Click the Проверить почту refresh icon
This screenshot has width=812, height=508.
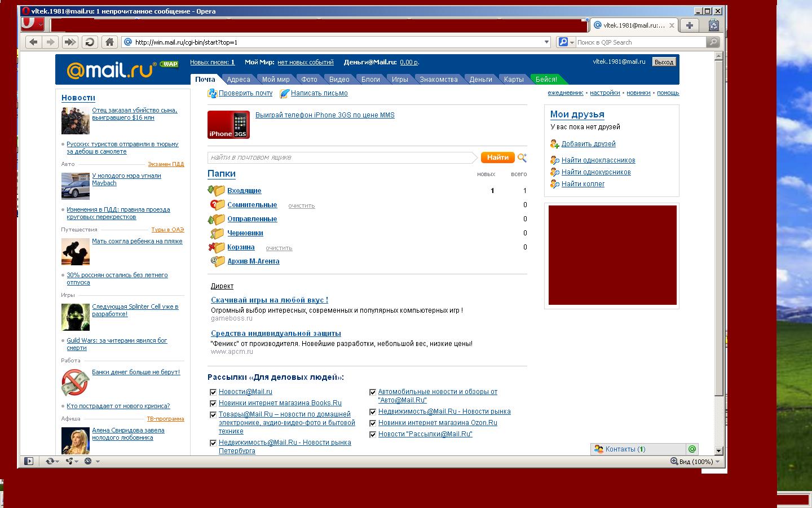[x=213, y=93]
